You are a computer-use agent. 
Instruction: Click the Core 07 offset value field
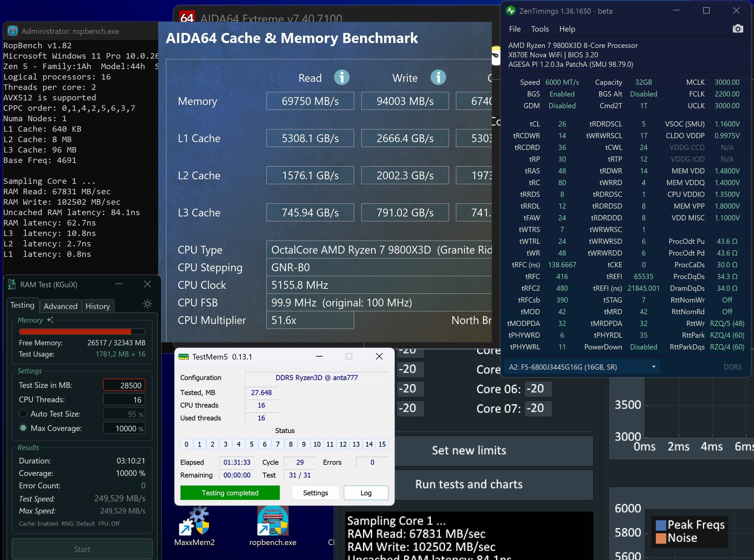538,408
